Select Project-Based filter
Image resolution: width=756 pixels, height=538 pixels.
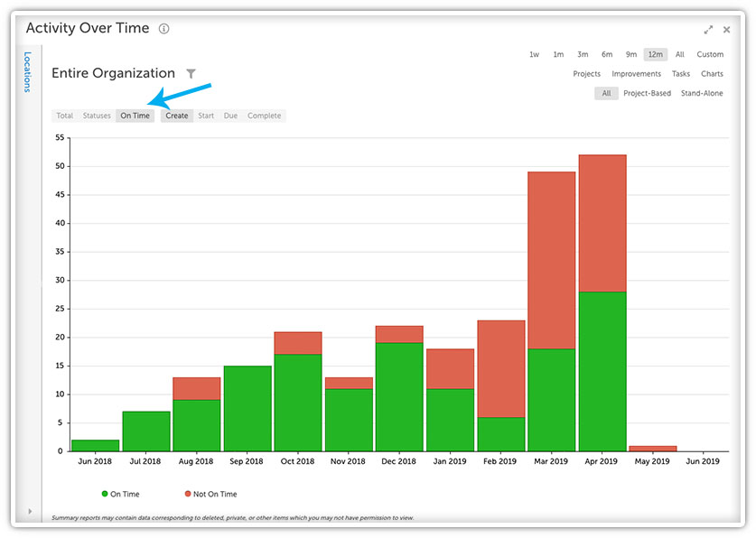pyautogui.click(x=647, y=94)
